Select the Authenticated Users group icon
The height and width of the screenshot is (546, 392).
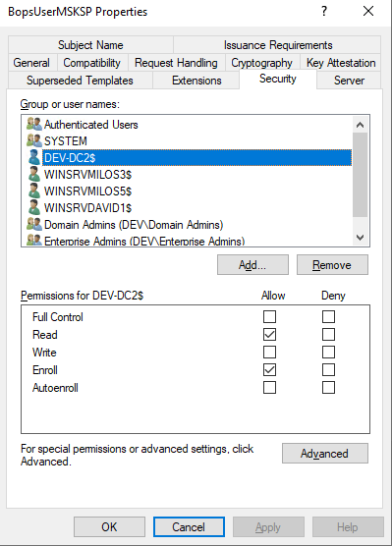34,124
